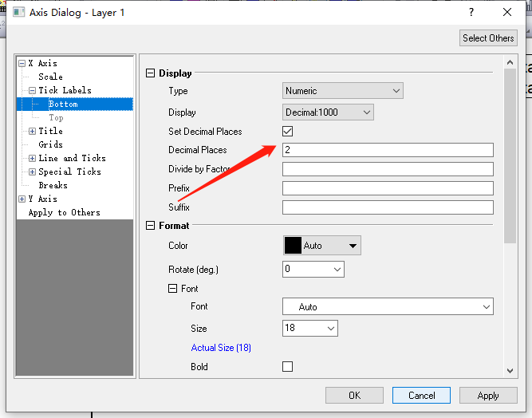Viewport: 532px width, 418px height.
Task: Click the Actual Size (18) link
Action: click(x=221, y=348)
